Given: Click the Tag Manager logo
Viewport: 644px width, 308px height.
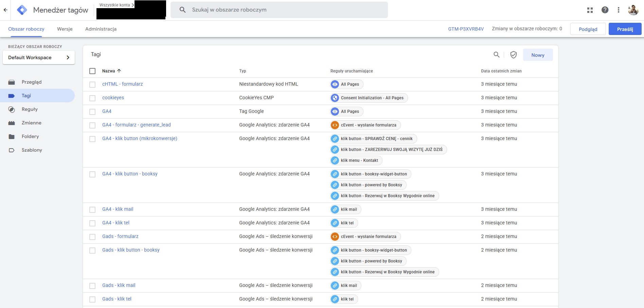Looking at the screenshot, I should 22,10.
